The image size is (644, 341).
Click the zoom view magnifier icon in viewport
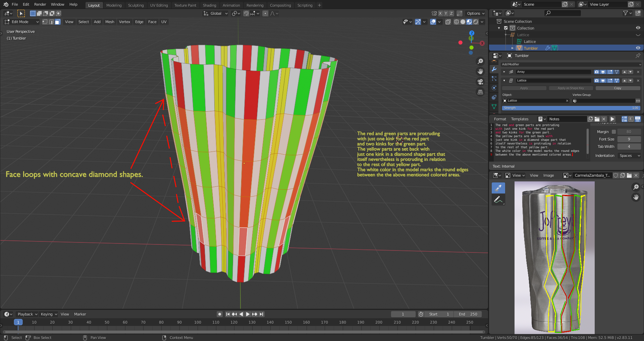480,61
